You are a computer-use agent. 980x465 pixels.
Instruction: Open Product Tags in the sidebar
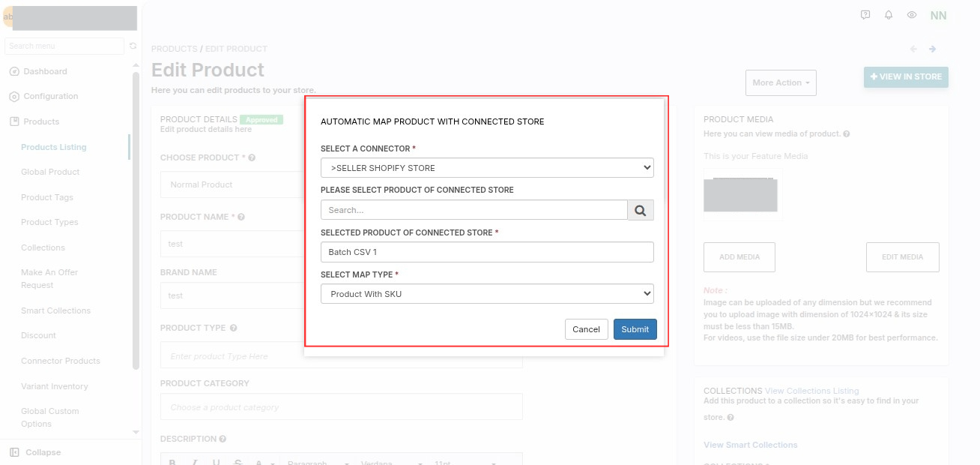tap(46, 197)
